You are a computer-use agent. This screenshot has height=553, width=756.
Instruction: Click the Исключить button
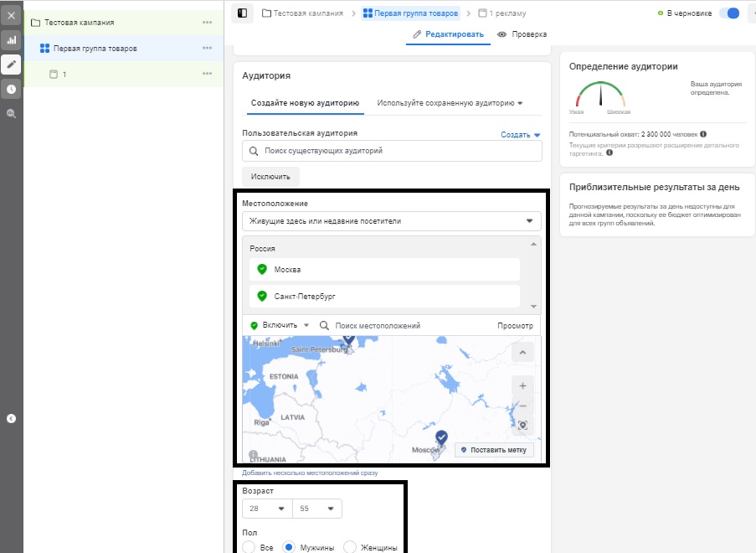tap(270, 177)
